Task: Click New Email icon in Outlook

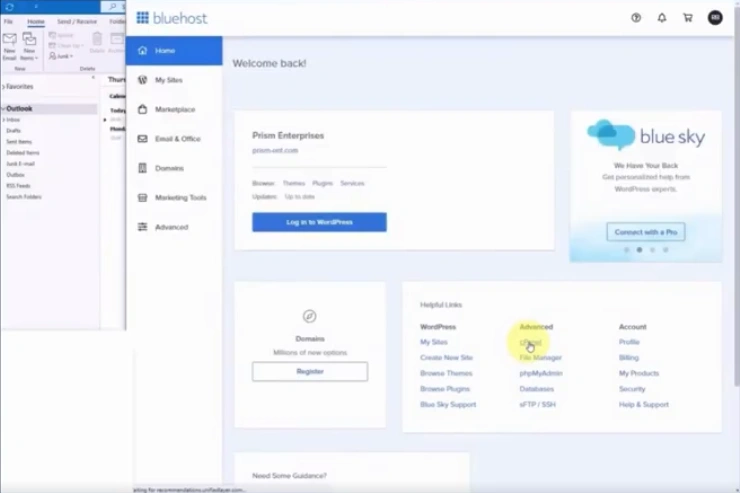Action: pos(9,43)
